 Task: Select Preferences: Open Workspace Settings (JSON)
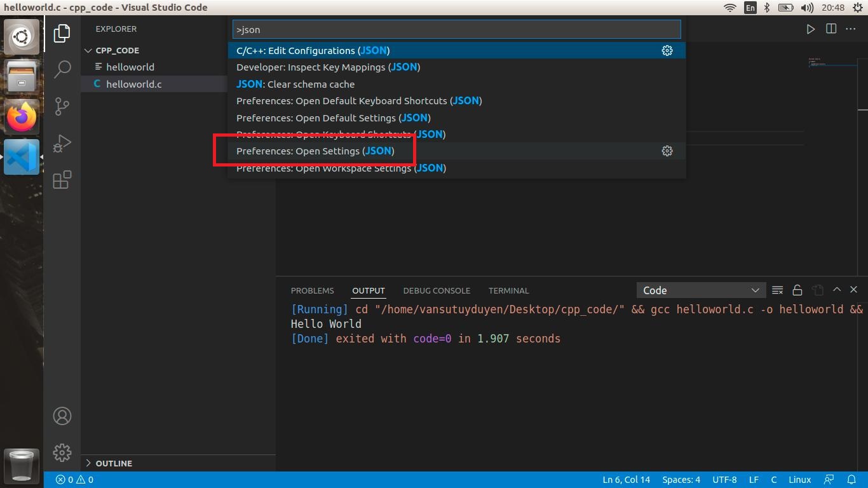pyautogui.click(x=457, y=168)
